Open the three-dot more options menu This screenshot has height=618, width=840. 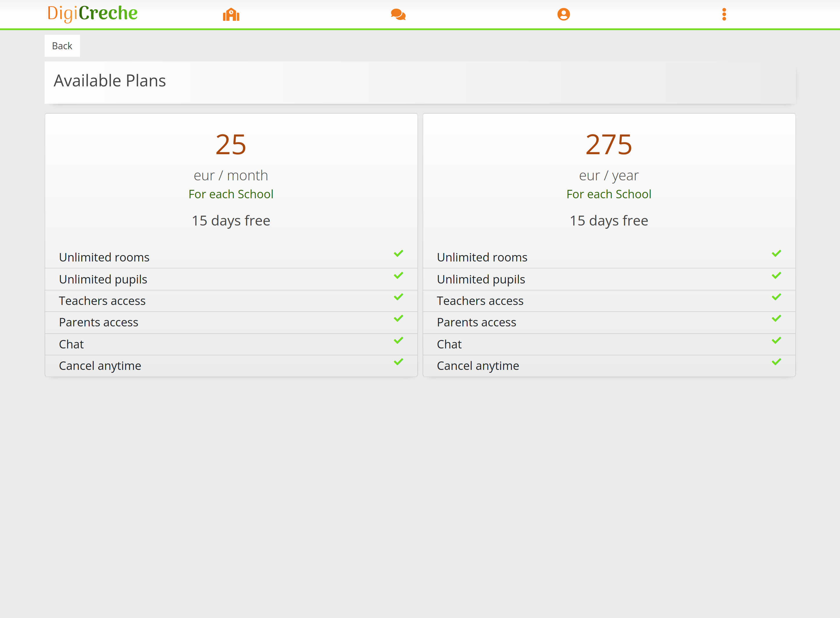[724, 14]
